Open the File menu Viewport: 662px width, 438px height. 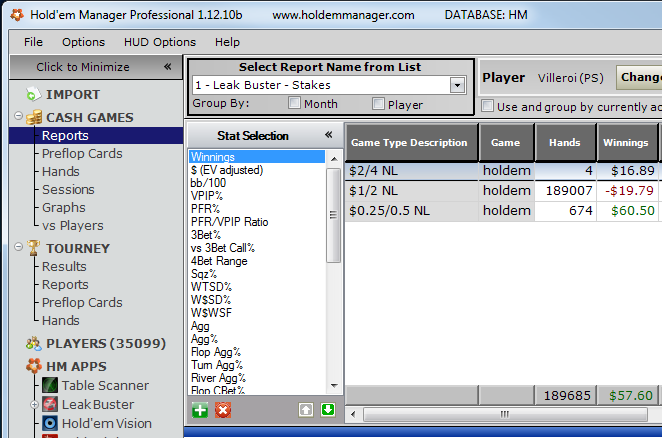33,42
